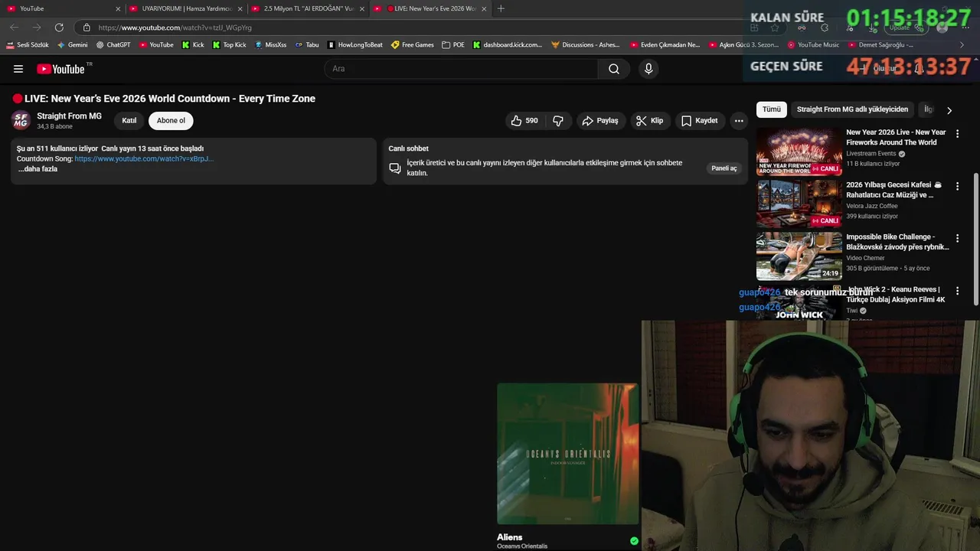Open Gemini bookmark
Image resolution: width=980 pixels, height=551 pixels.
(x=73, y=45)
